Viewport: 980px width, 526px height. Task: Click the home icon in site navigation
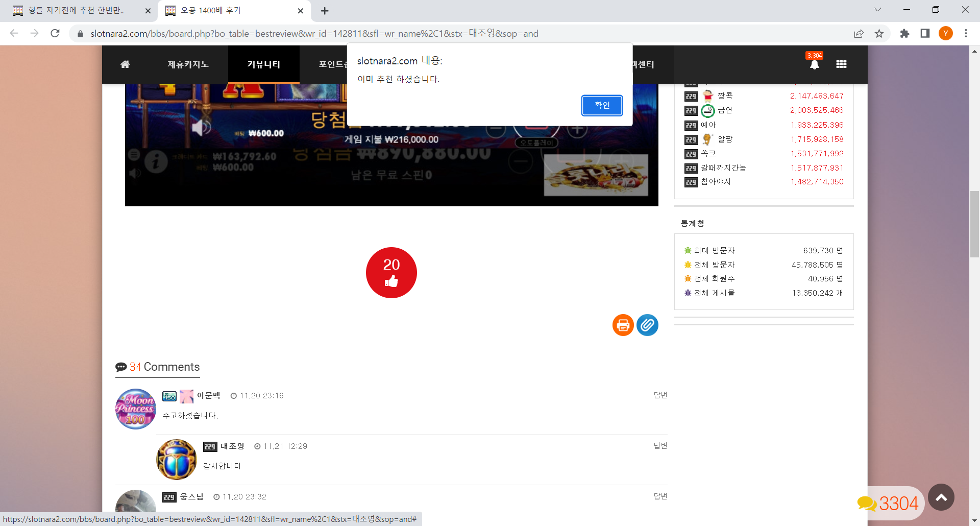point(125,64)
